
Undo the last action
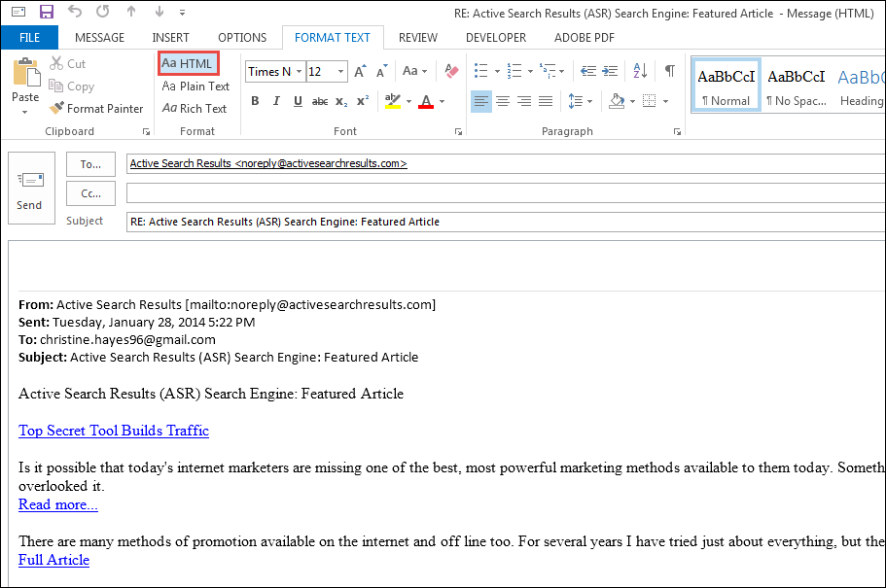point(75,12)
